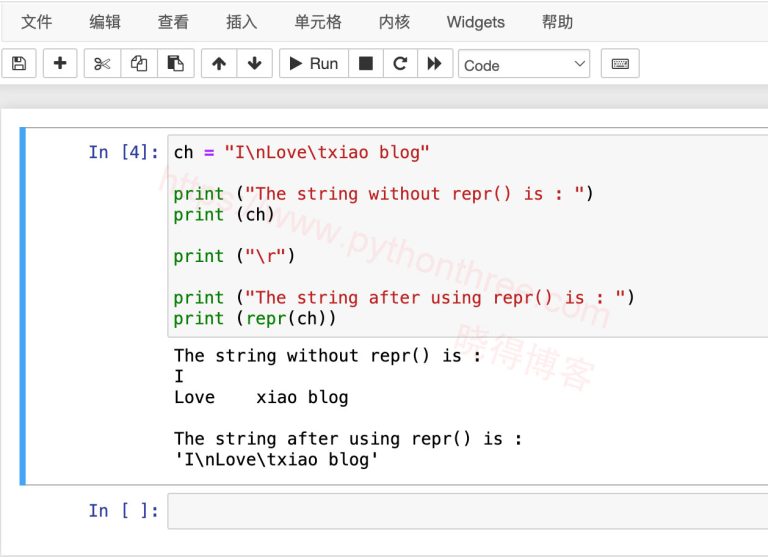The height and width of the screenshot is (557, 768).
Task: Open the 内核 menu
Action: coord(394,21)
